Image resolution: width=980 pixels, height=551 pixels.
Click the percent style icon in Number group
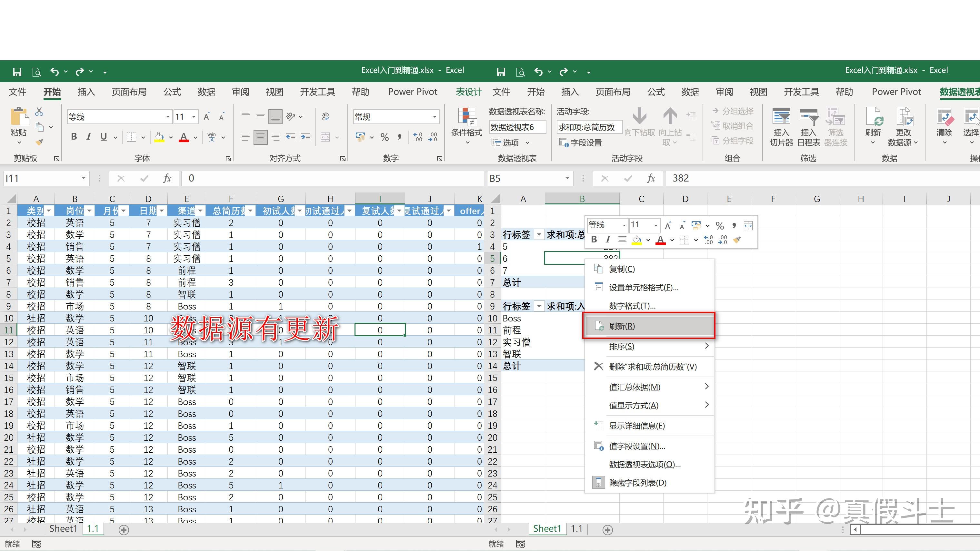pos(385,137)
